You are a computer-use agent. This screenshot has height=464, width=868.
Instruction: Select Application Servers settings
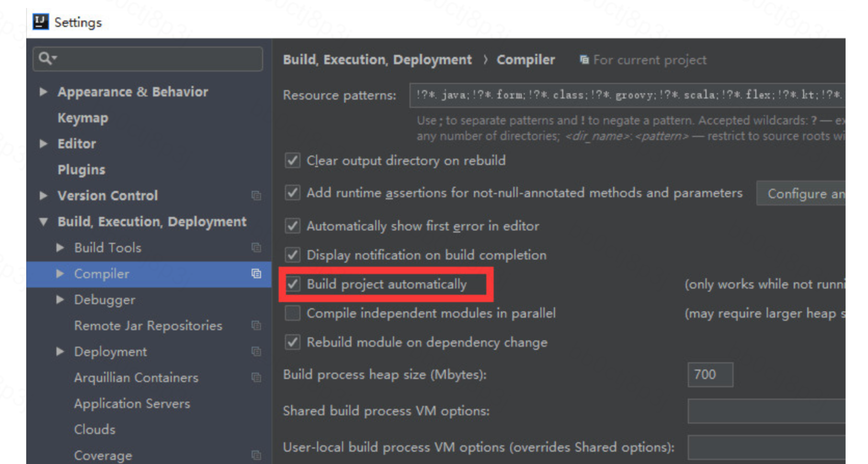click(132, 404)
